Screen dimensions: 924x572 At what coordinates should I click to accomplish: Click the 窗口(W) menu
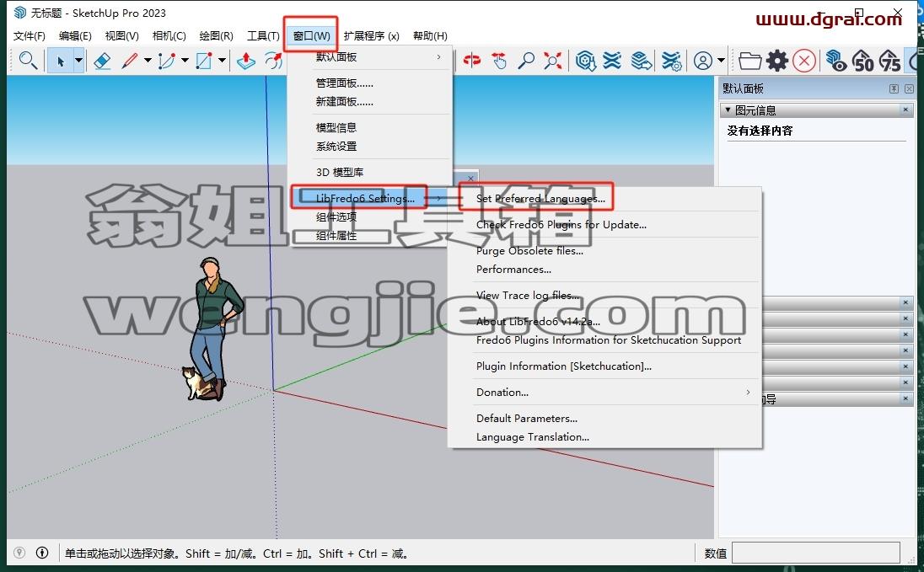311,36
